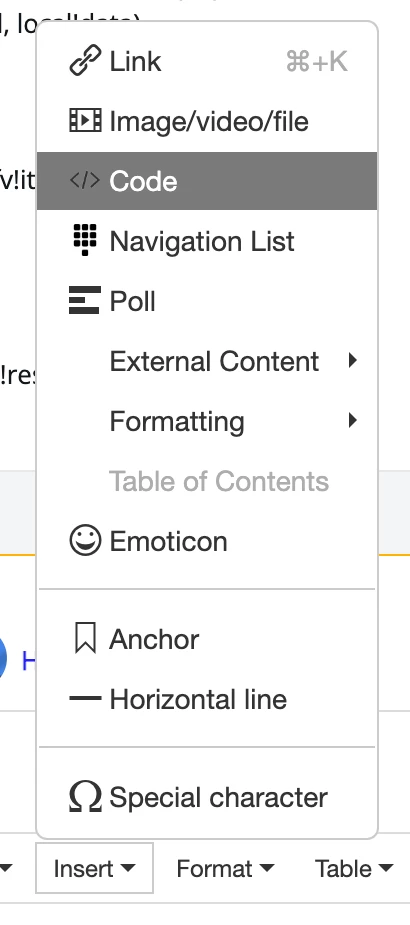Viewport: 410px width, 925px height.
Task: Click the Emoticon smiley icon
Action: click(85, 540)
